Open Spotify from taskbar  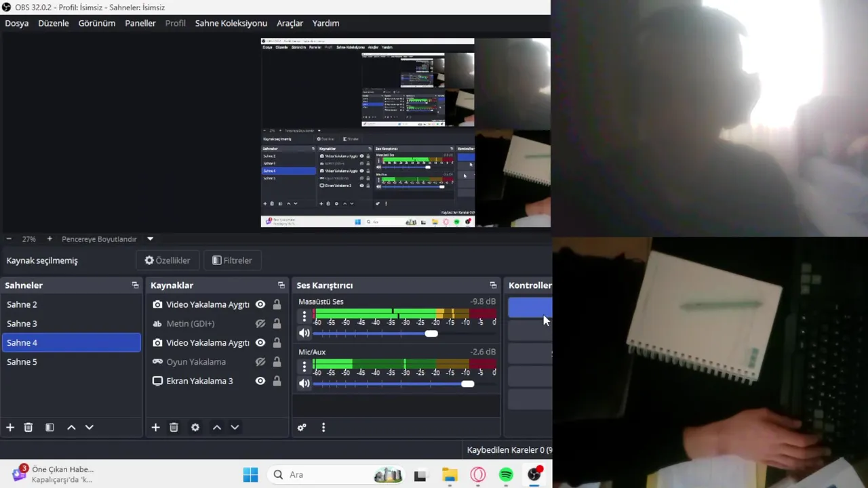tap(506, 475)
